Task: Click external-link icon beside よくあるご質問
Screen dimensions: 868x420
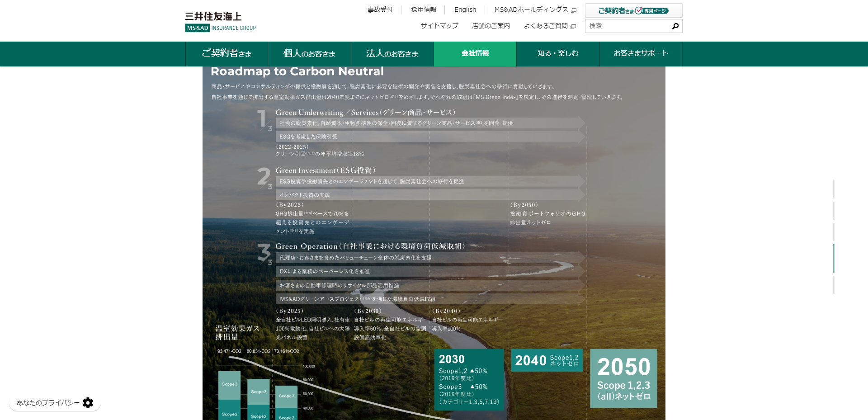Action: click(x=573, y=26)
